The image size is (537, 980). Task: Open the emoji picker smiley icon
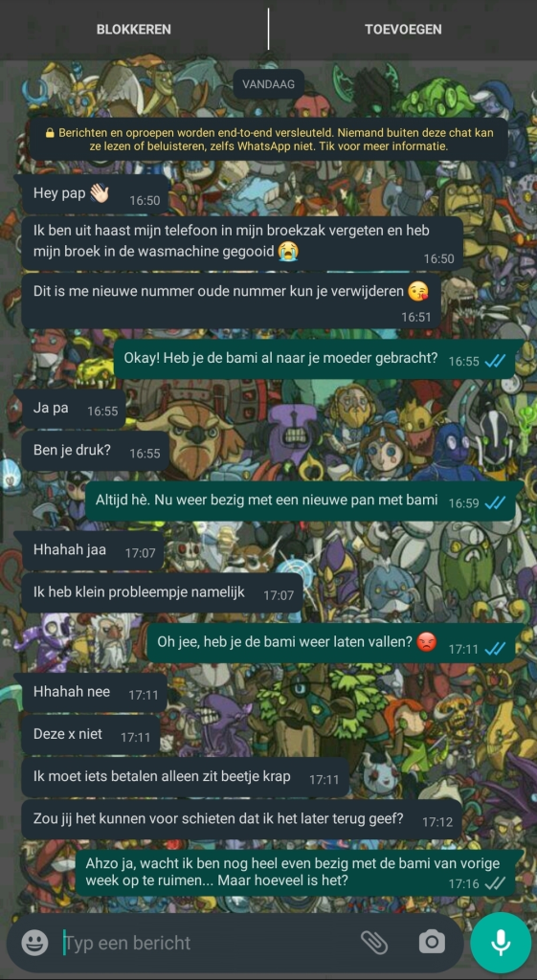tap(34, 943)
